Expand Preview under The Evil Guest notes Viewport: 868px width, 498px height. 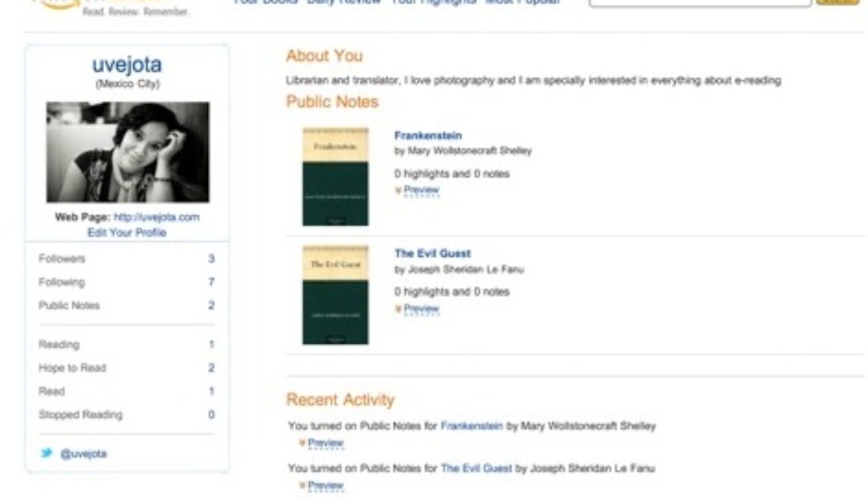[421, 309]
